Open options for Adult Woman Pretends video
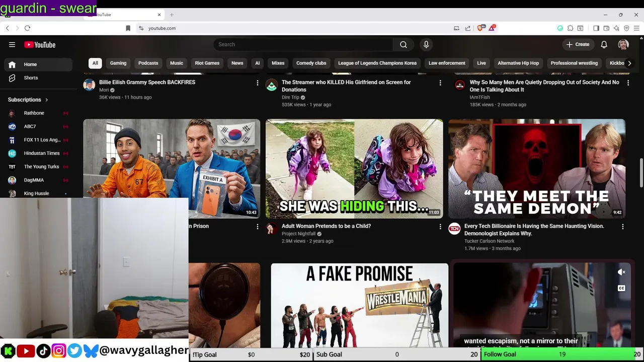The width and height of the screenshot is (644, 362). click(440, 227)
